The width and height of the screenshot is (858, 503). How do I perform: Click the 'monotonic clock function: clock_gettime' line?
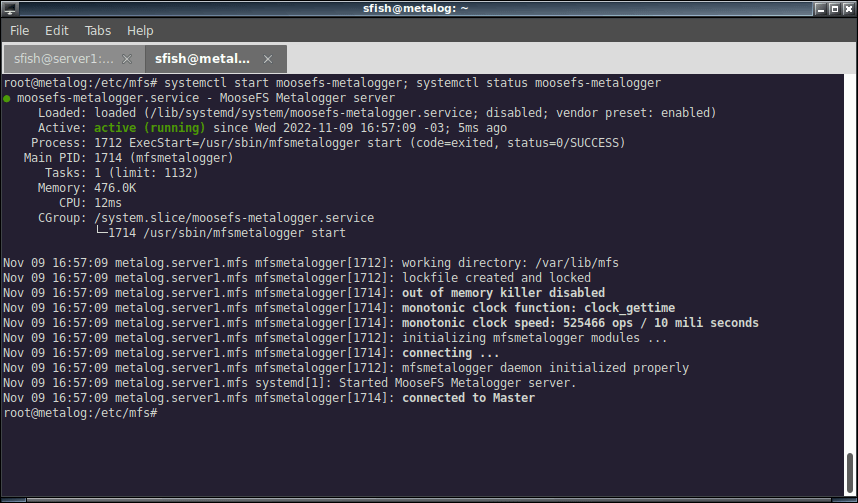pos(538,308)
